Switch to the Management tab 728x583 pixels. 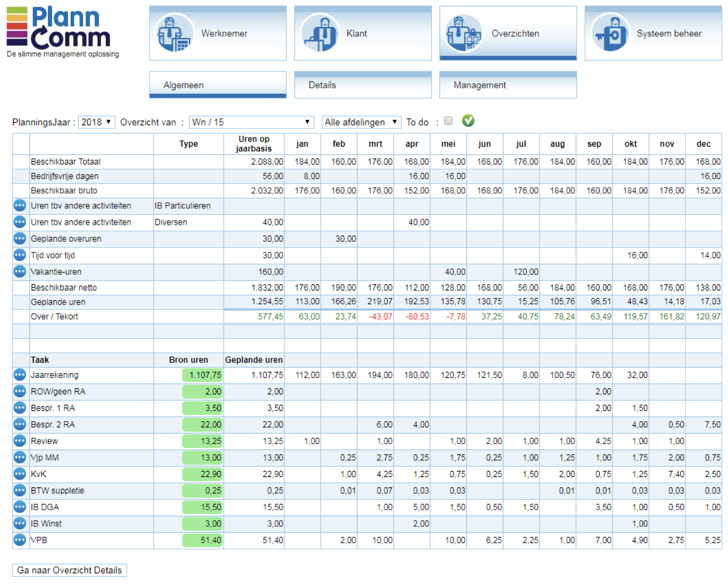(508, 85)
